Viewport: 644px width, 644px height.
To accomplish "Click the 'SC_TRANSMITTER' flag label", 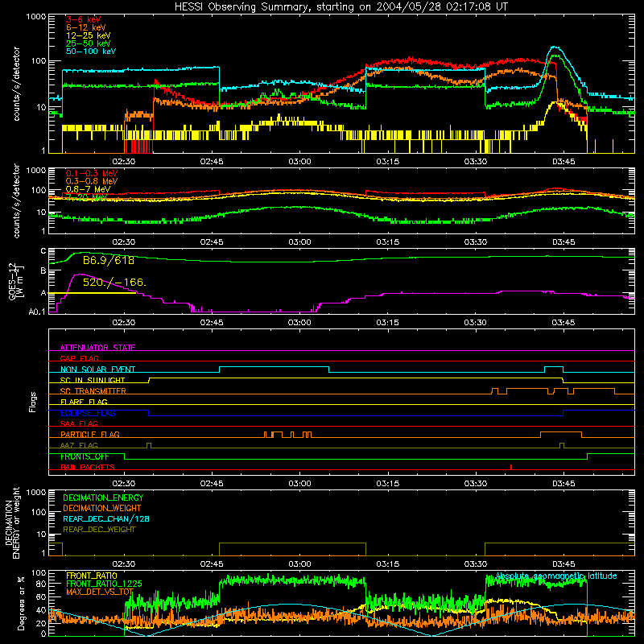I will click(x=93, y=391).
